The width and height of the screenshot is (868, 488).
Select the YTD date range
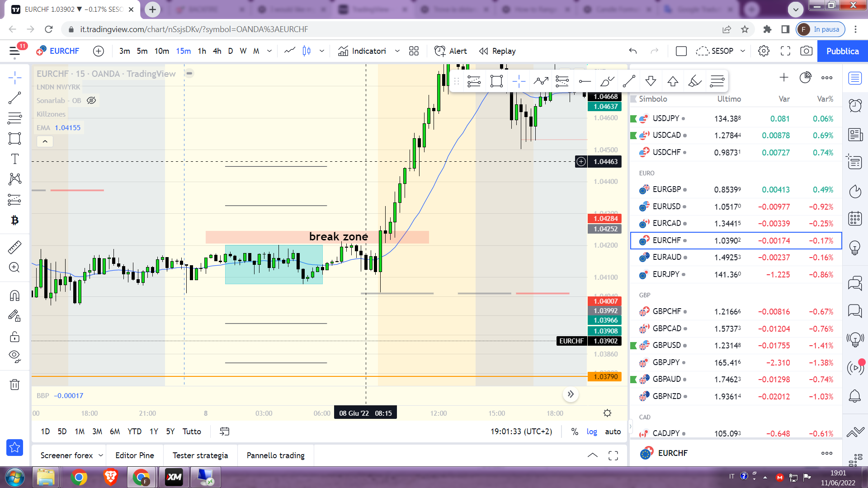pos(134,432)
